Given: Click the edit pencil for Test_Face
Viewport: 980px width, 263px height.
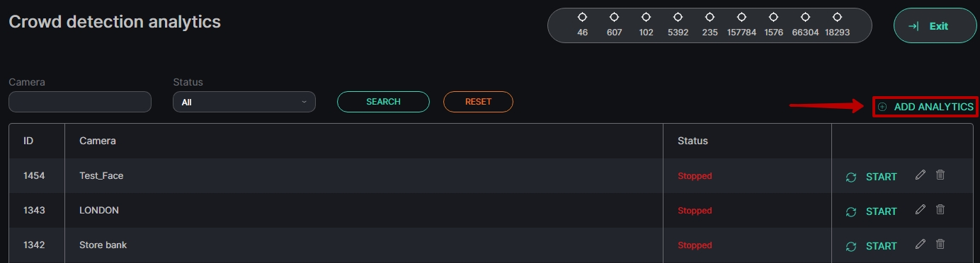Looking at the screenshot, I should tap(920, 175).
